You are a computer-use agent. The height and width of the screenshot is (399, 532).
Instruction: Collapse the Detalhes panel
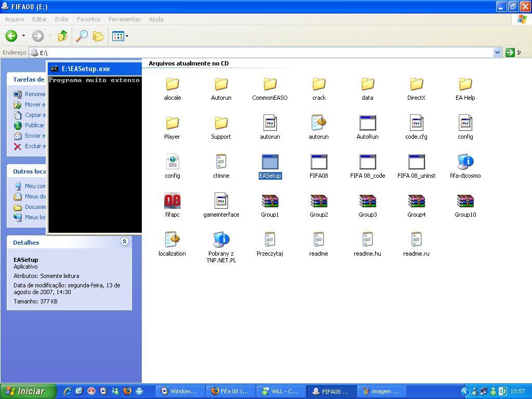click(125, 241)
